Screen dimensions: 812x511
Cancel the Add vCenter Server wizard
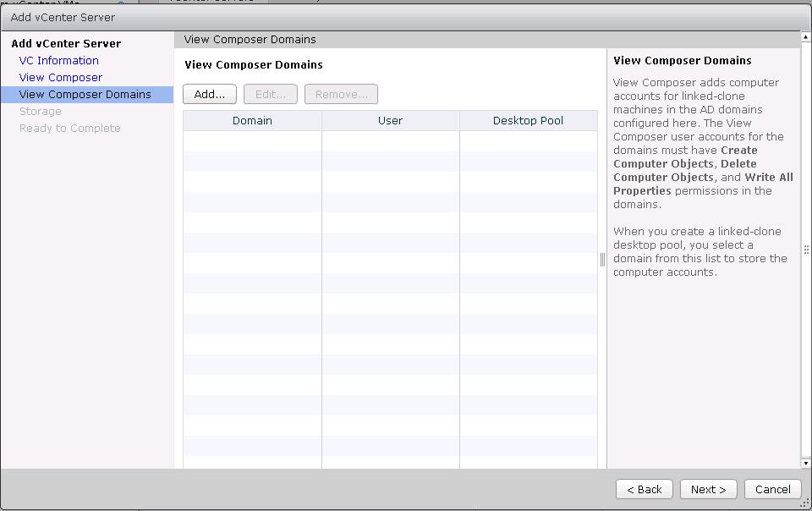(x=773, y=489)
